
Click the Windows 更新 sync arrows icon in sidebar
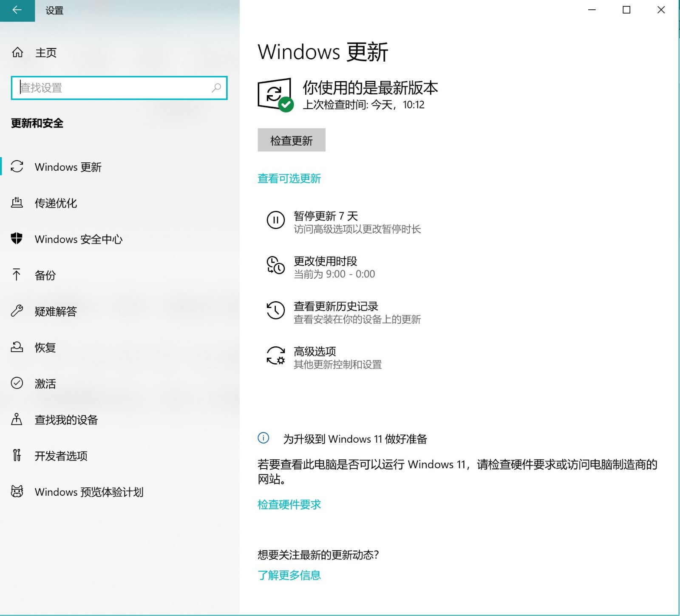[17, 167]
